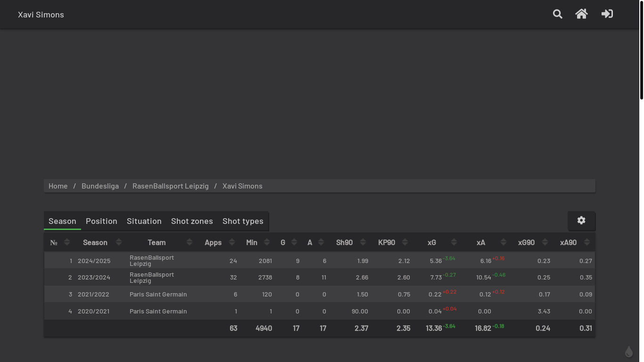Open table settings gear icon
Viewport: 644px width, 362px height.
click(581, 221)
